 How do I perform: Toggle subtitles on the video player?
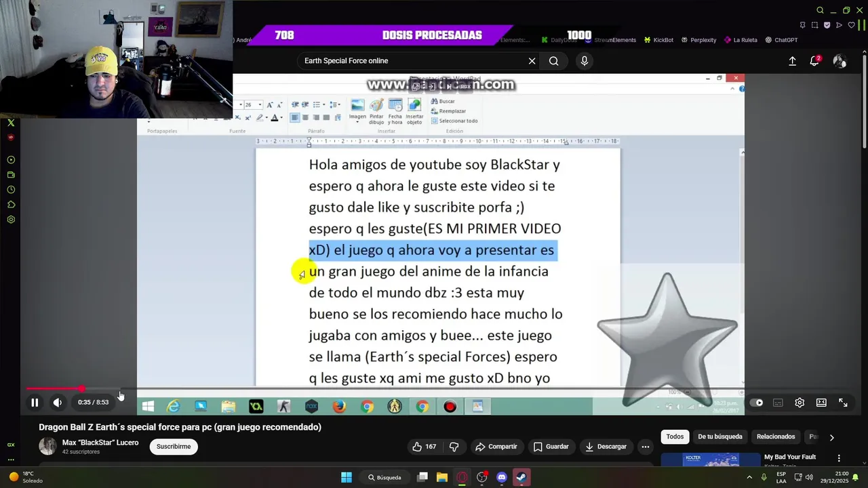778,403
